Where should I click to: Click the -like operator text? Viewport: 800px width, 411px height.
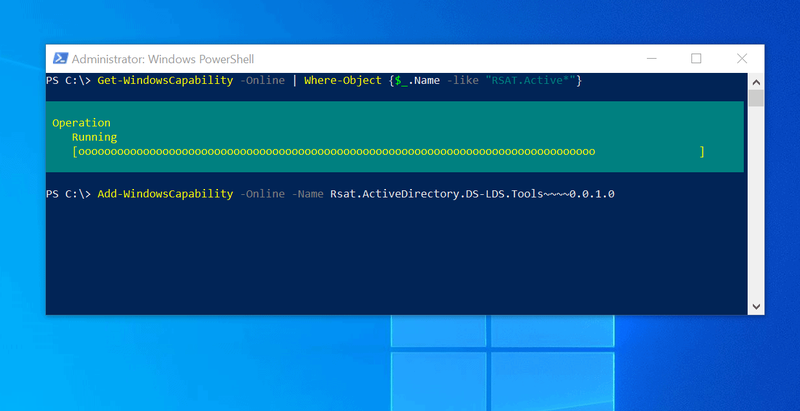tap(463, 81)
